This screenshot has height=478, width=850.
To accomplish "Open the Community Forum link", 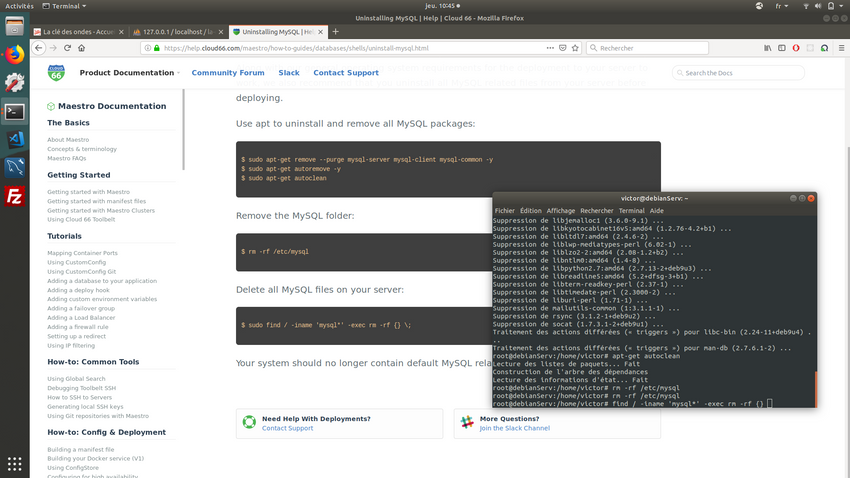I will point(228,73).
